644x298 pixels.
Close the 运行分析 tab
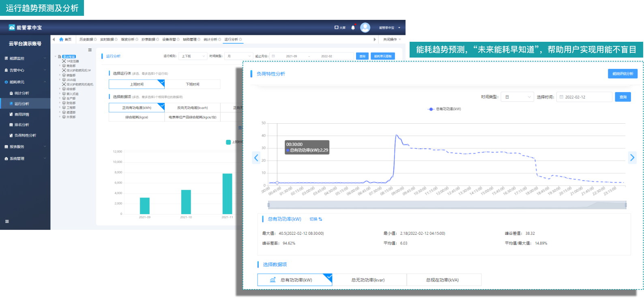tap(240, 39)
